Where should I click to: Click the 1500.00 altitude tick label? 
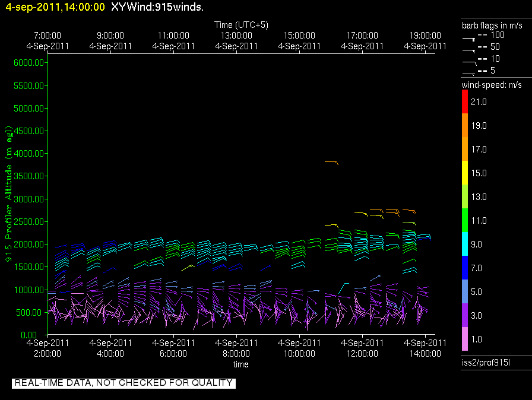[28, 267]
